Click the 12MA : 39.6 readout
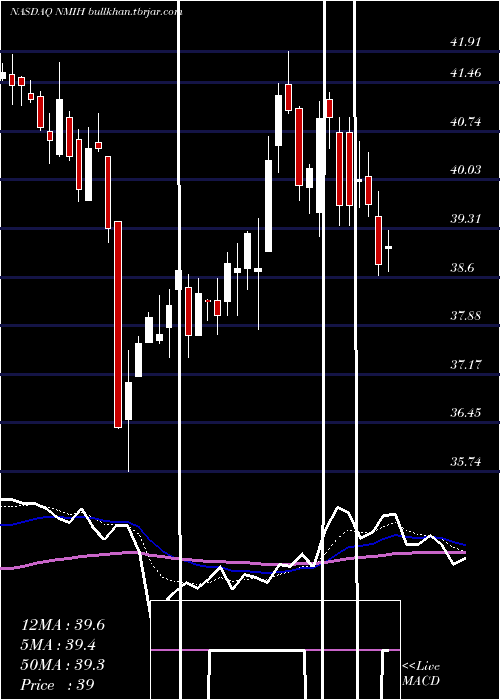The height and width of the screenshot is (700, 500). (x=63, y=625)
